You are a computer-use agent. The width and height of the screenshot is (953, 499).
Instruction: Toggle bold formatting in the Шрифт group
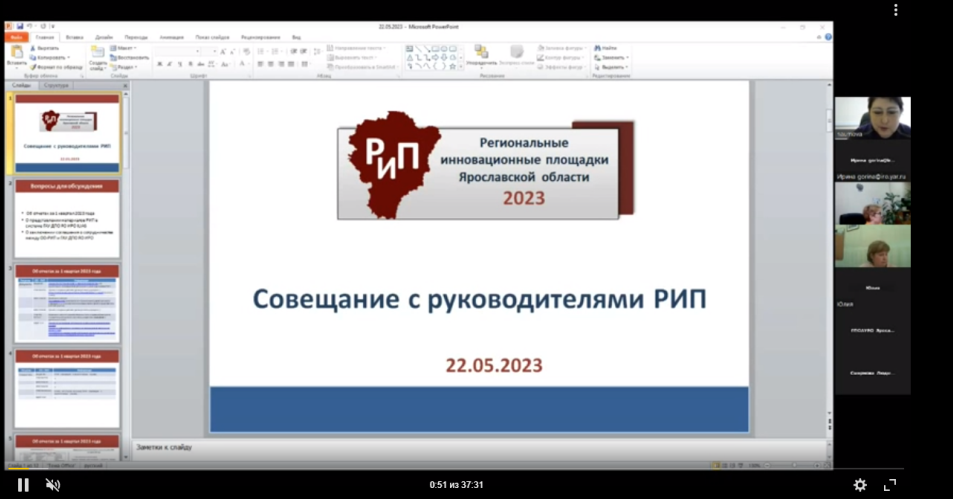pos(159,64)
